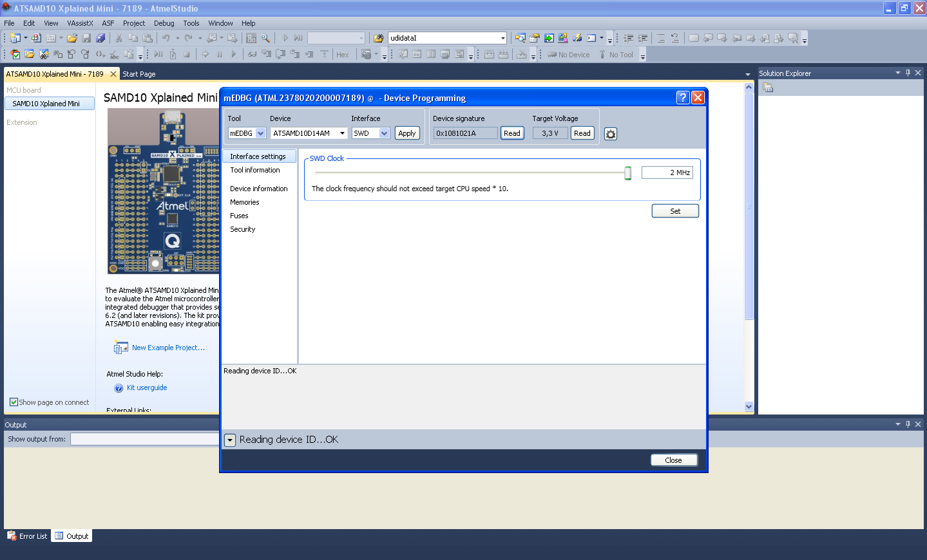
Task: Open the udidataI find combo box dropdown
Action: click(x=503, y=38)
